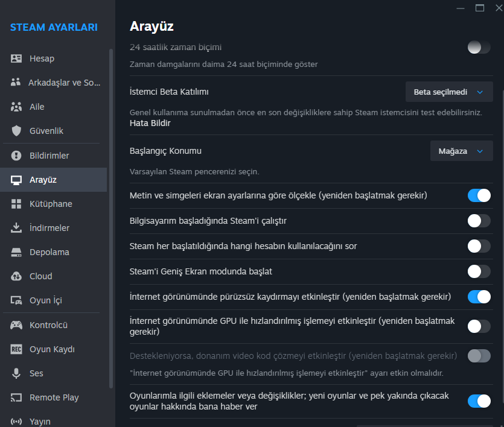Viewport: 504px width, 427px height.
Task: Click the sidebar vertical scrollbar
Action: click(x=111, y=218)
